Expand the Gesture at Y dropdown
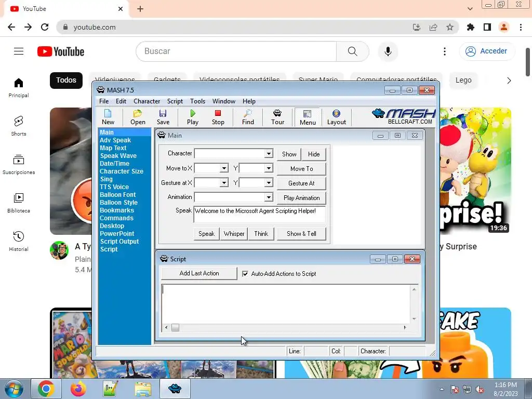The width and height of the screenshot is (532, 399). [269, 182]
